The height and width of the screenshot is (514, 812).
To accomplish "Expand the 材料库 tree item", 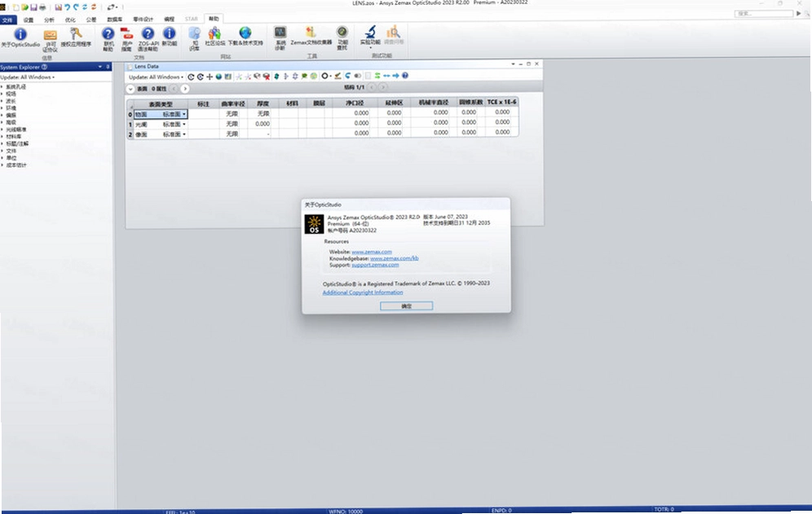I will (x=2, y=137).
